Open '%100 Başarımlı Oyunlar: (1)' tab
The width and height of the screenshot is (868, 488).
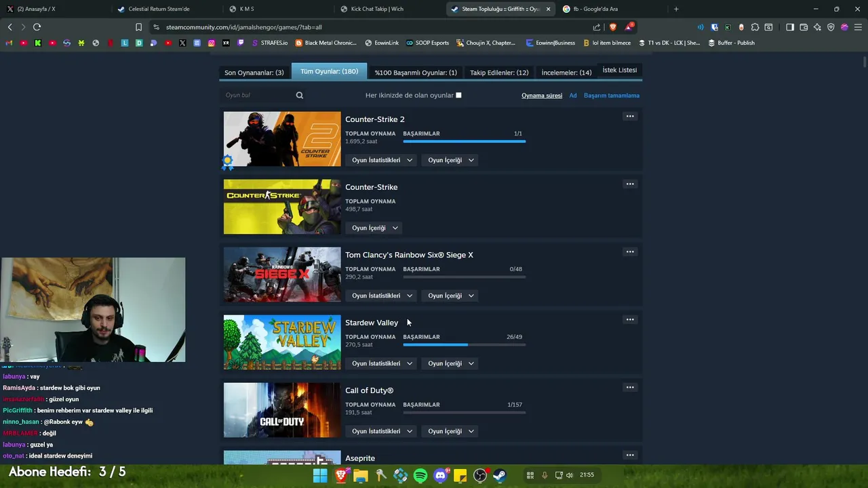click(416, 73)
